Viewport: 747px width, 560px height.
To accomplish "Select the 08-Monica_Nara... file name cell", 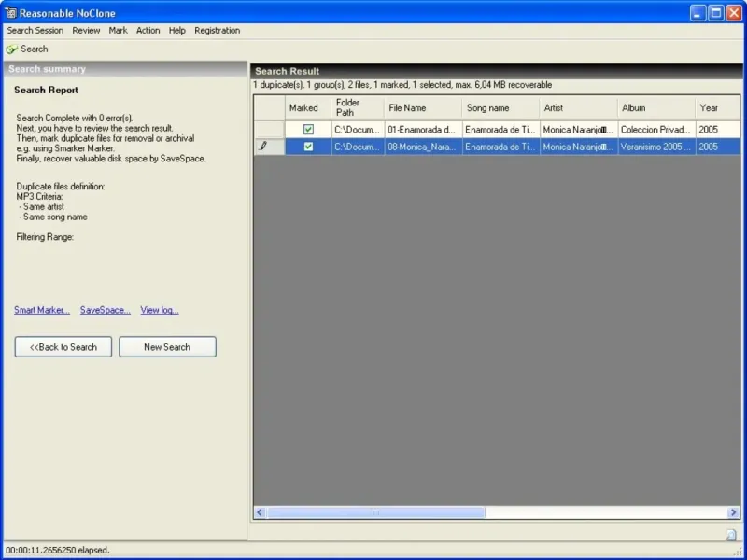I will pos(423,147).
